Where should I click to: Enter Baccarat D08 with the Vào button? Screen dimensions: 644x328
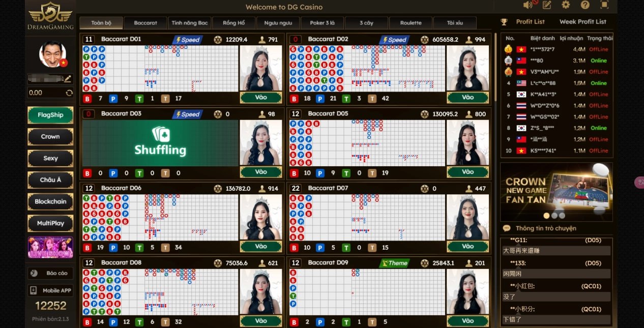click(x=261, y=321)
